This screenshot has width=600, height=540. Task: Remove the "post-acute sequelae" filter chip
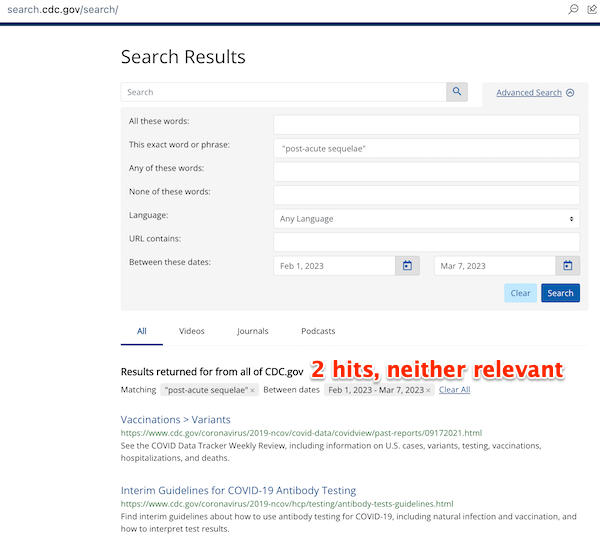(x=253, y=390)
